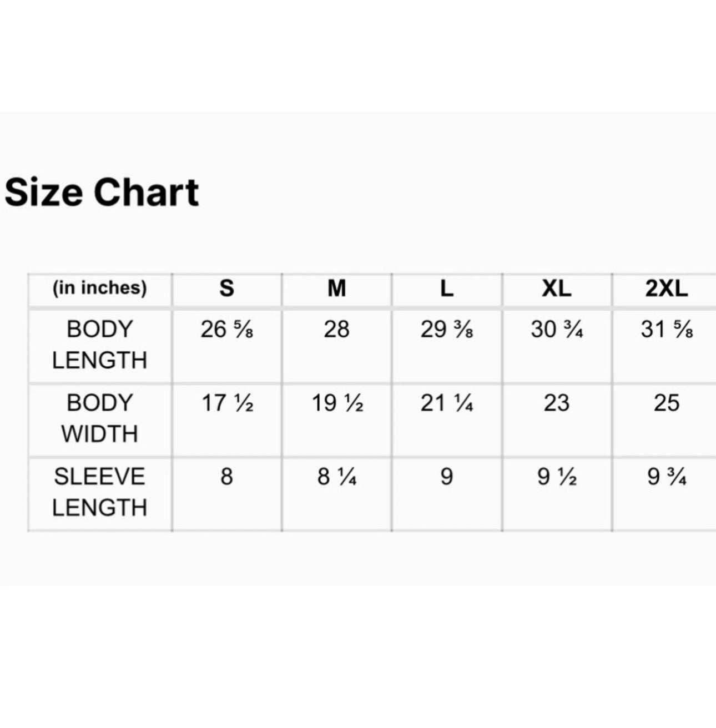Select the 2XL size column header
This screenshot has width=716, height=728.
(x=666, y=289)
